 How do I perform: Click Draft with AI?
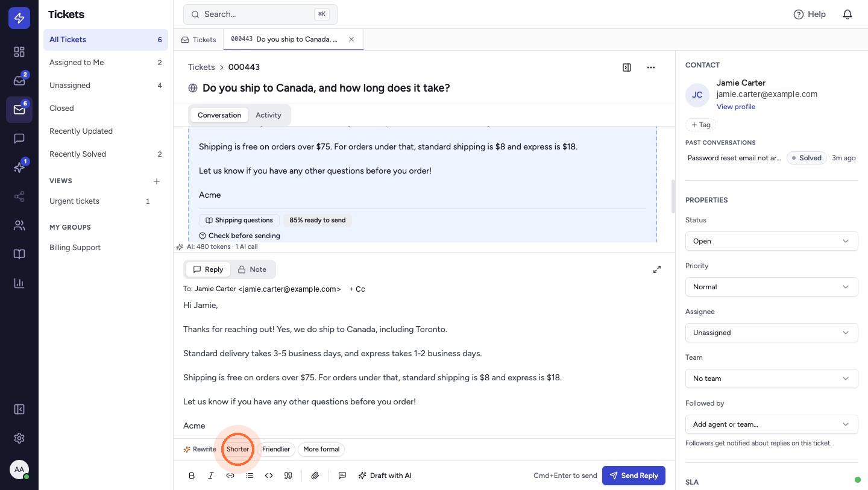(385, 476)
